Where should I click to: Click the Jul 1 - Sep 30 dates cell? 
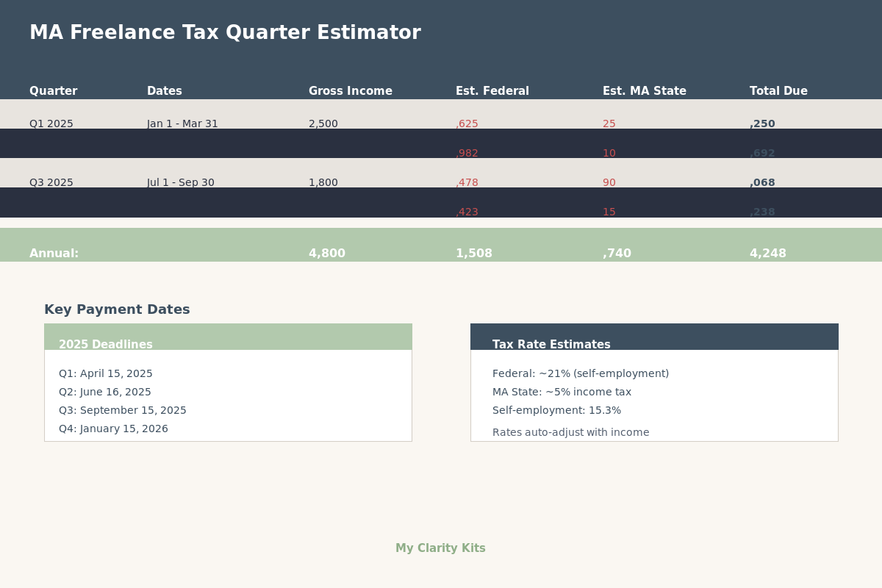[180, 182]
